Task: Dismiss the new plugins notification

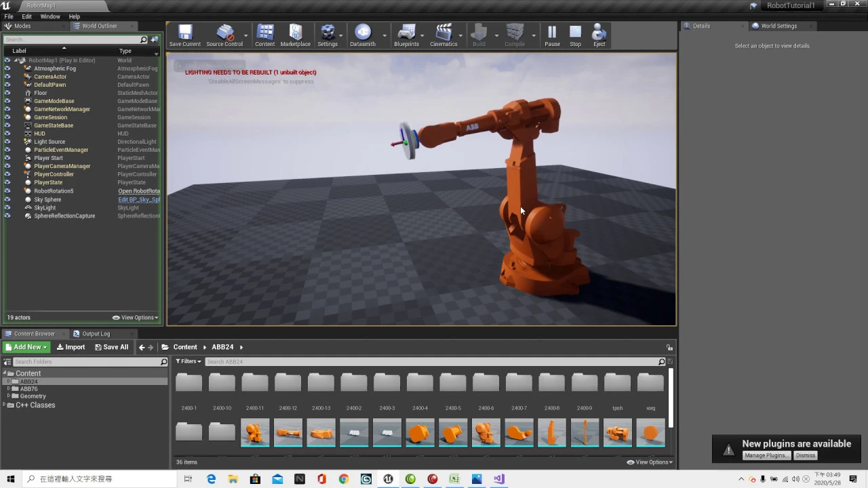Action: click(x=806, y=455)
